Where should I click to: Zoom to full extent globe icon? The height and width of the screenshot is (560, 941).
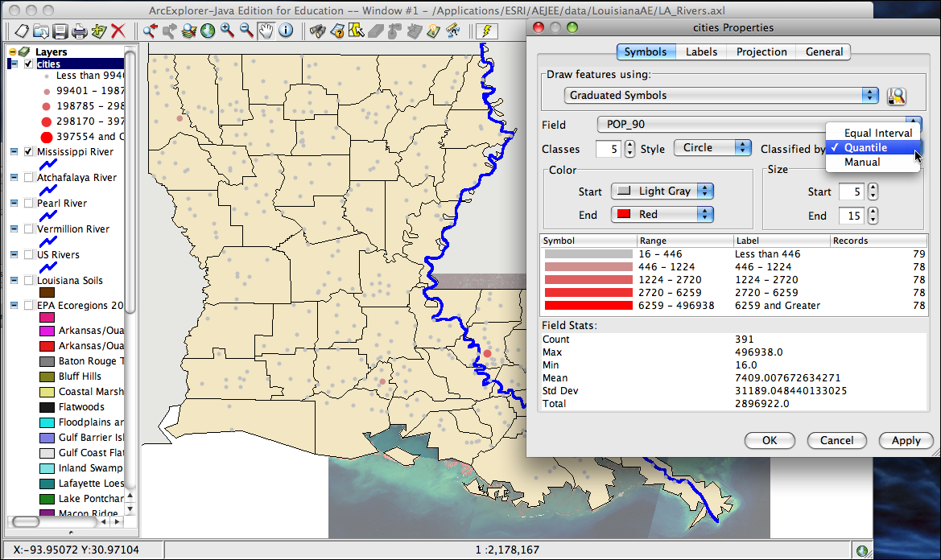click(x=208, y=31)
